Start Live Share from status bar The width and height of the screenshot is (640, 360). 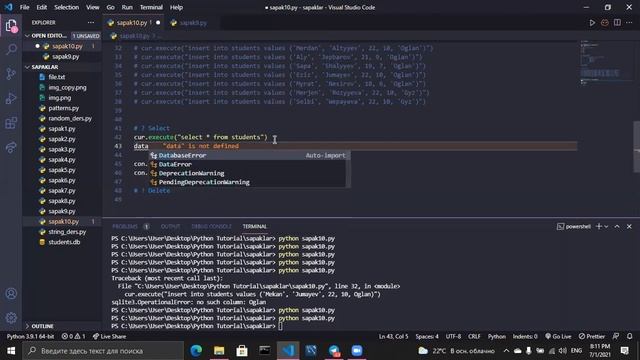click(x=109, y=336)
